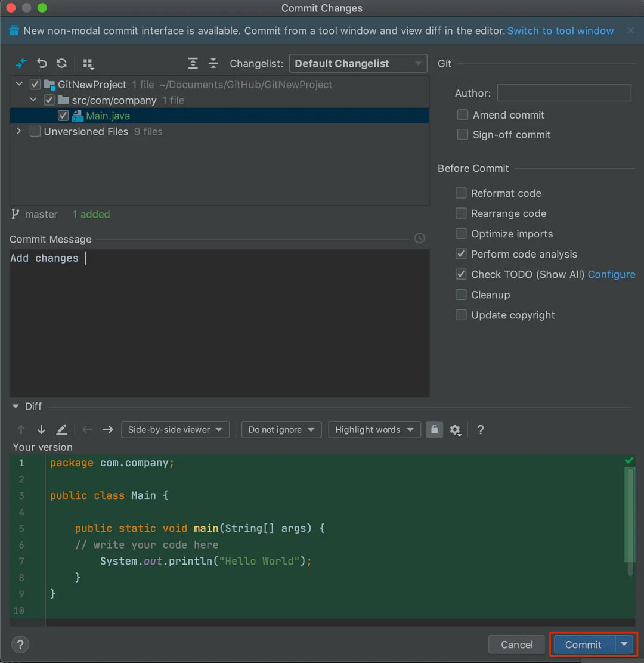Enable the Cleanup checkbox
Viewport: 644px width, 663px height.
tap(461, 295)
